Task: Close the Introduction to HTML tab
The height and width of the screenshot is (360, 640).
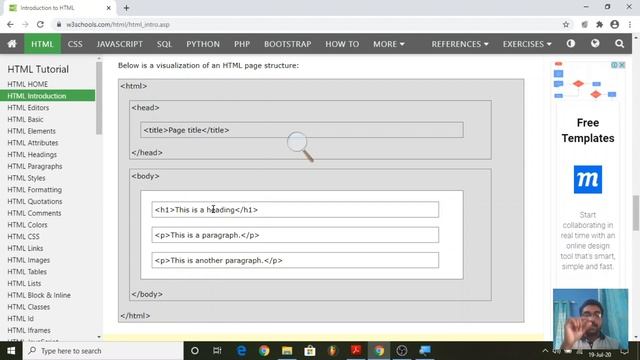Action: point(109,8)
